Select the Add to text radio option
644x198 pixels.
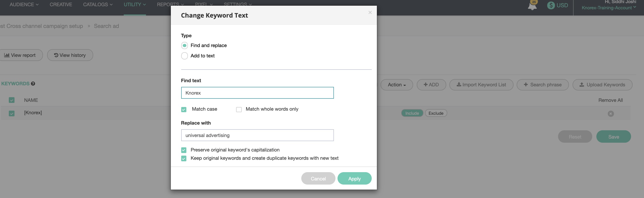click(184, 56)
